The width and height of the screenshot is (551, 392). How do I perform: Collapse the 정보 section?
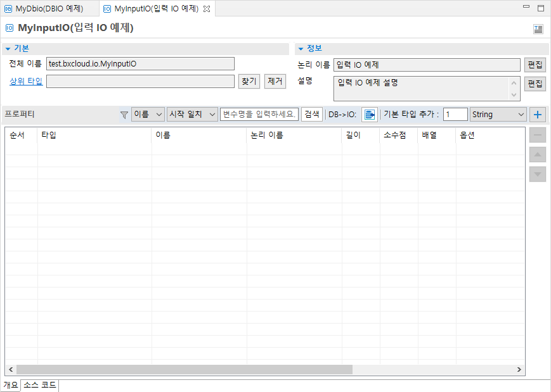(x=301, y=49)
